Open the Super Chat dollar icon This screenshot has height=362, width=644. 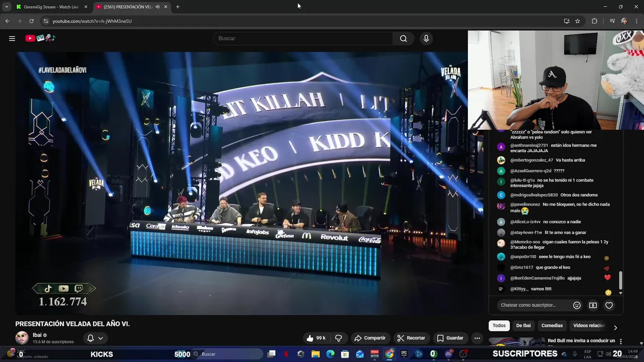(x=593, y=305)
